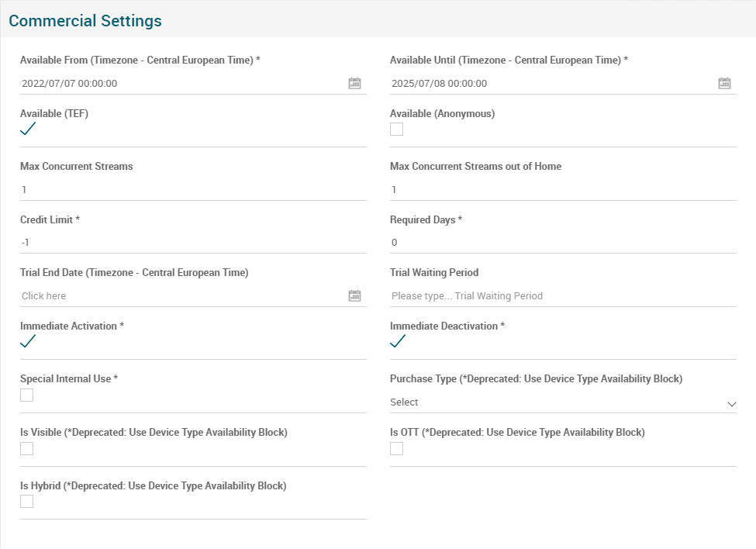The width and height of the screenshot is (756, 549).
Task: Enable the Is Visible checkbox
Action: (27, 448)
